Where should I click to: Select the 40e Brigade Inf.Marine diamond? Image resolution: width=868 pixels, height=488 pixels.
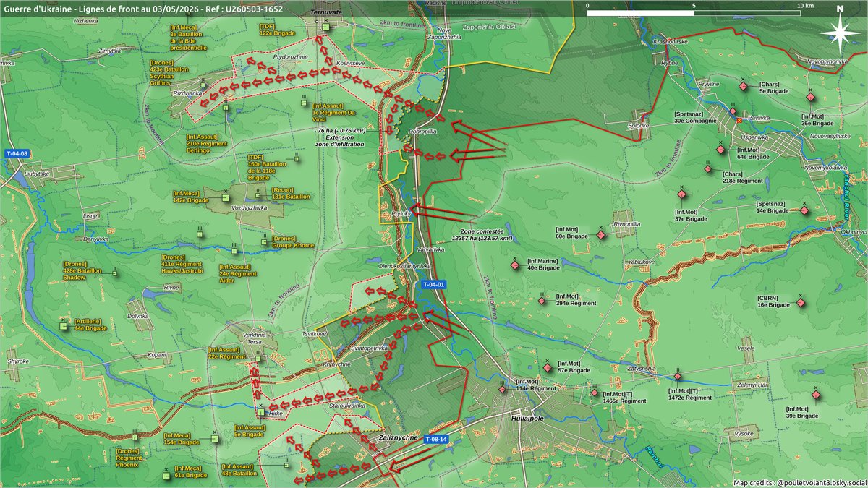pos(515,265)
